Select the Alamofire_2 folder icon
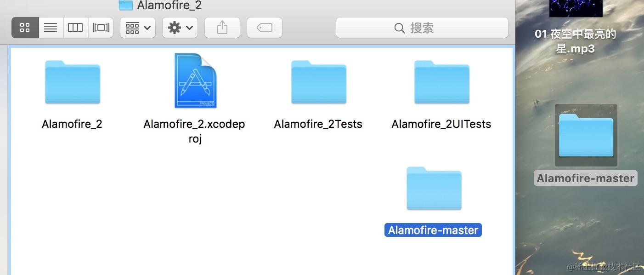 point(73,82)
